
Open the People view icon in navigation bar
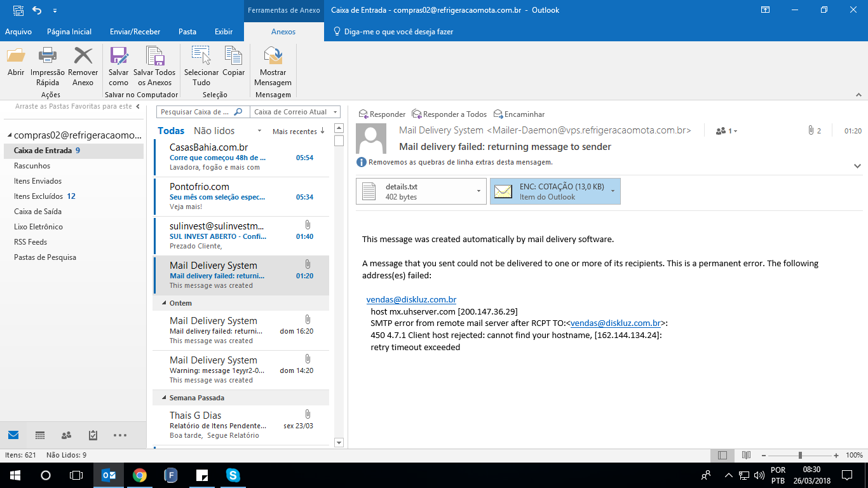[66, 435]
